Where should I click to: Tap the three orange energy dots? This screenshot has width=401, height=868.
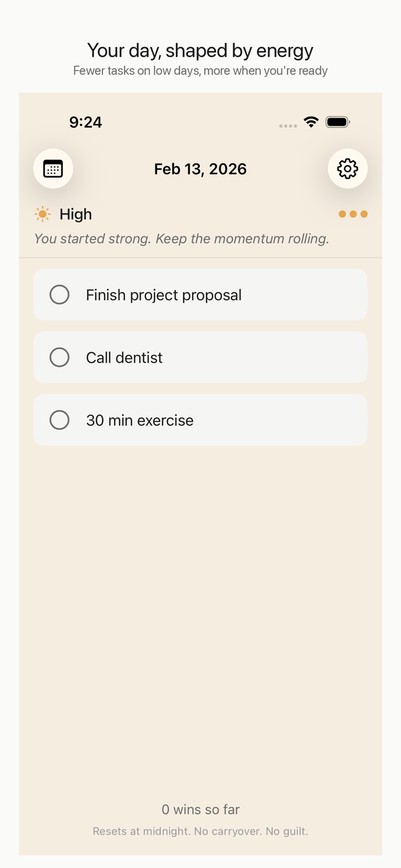353,214
